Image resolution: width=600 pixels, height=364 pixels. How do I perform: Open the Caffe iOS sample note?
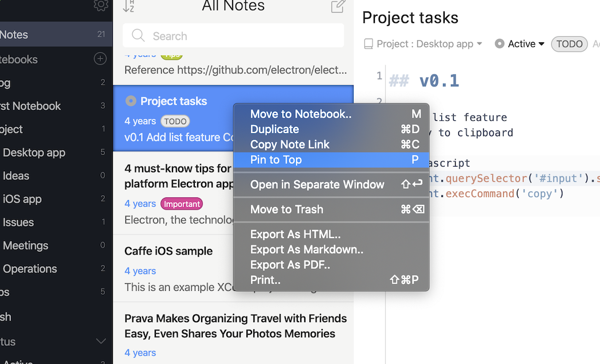168,251
